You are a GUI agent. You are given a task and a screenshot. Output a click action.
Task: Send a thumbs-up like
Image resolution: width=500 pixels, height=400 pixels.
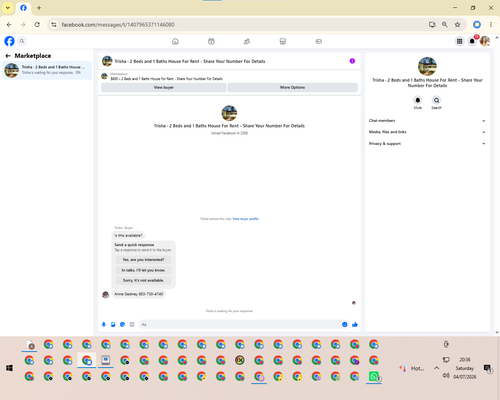[355, 324]
